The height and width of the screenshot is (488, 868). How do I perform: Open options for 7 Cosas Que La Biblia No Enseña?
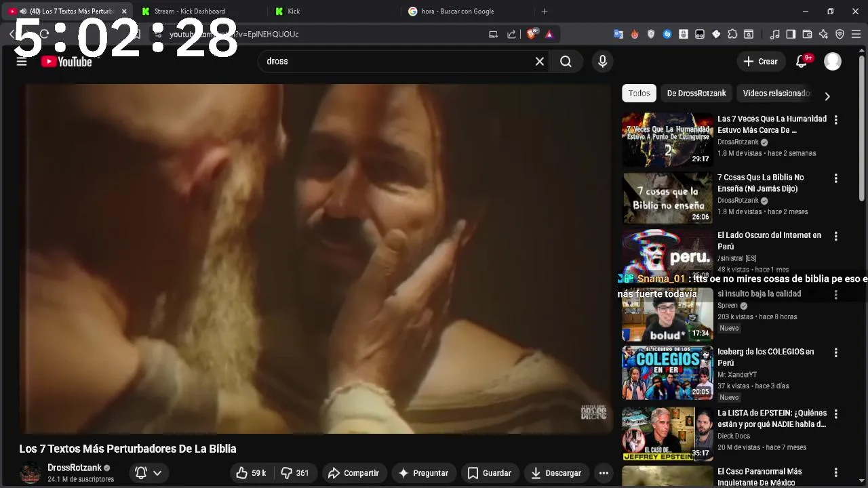tap(835, 178)
